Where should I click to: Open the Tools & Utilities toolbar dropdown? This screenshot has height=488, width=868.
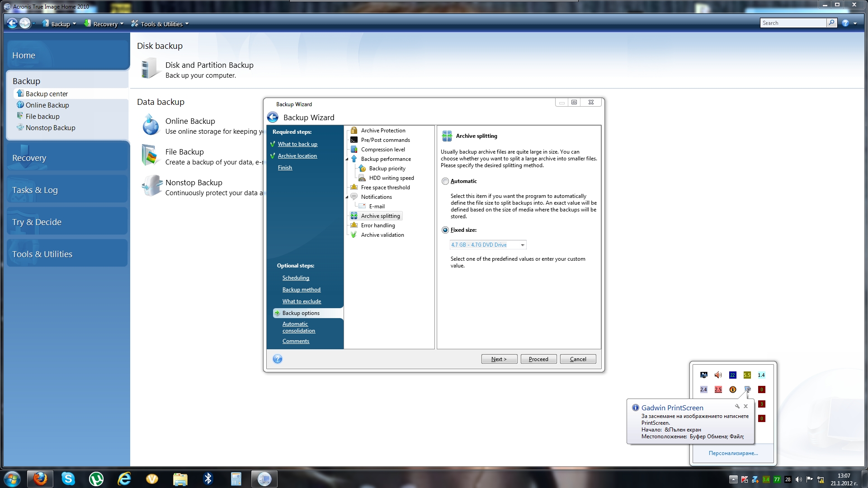pyautogui.click(x=160, y=24)
